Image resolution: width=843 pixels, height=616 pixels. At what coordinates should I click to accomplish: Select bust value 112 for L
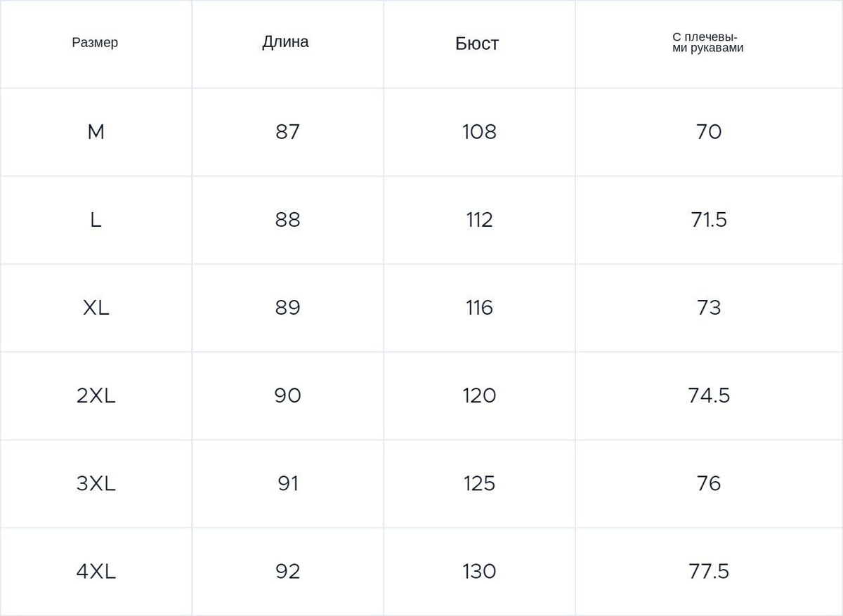pyautogui.click(x=479, y=220)
